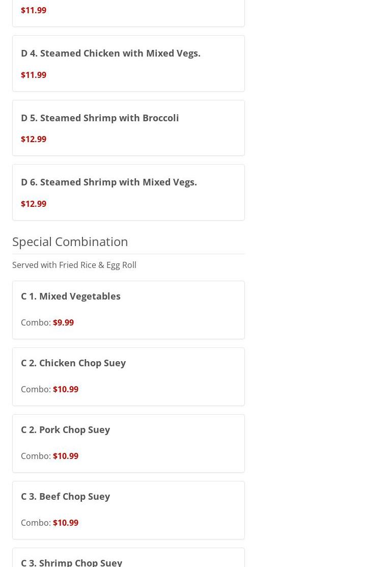Viewport: 392px width, 567px height.
Task: Open C 3. Shrimp Chop Suey item
Action: tap(71, 562)
